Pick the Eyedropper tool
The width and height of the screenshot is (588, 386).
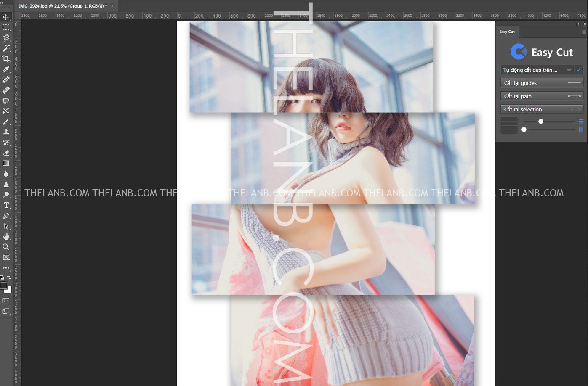6,69
